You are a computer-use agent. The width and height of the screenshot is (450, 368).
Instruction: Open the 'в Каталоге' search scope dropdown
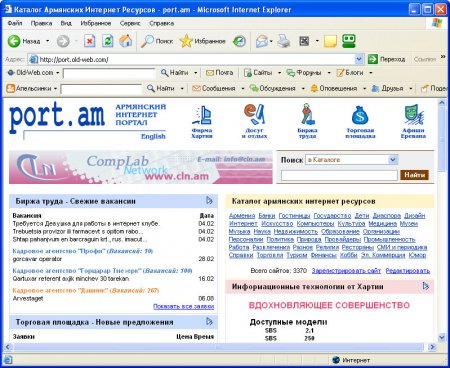393,160
